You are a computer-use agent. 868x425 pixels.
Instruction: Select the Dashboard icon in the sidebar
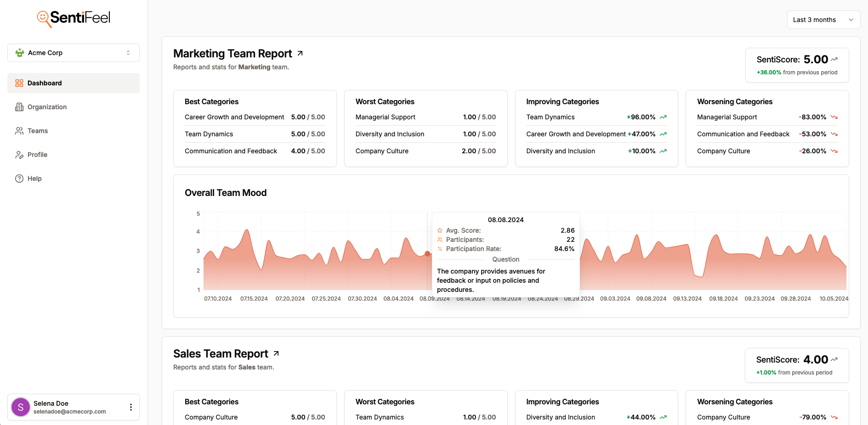[x=19, y=83]
